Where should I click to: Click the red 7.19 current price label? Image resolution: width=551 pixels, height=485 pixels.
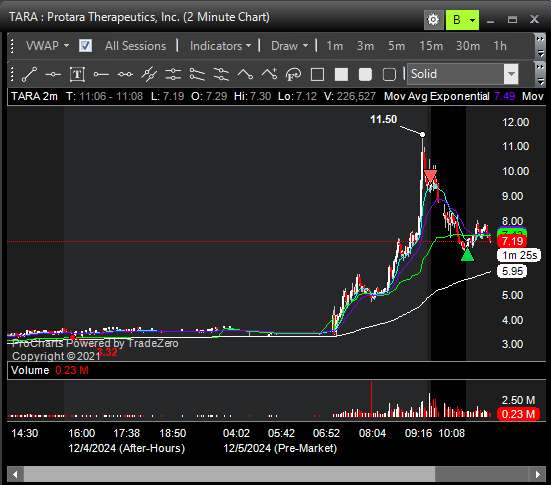512,241
